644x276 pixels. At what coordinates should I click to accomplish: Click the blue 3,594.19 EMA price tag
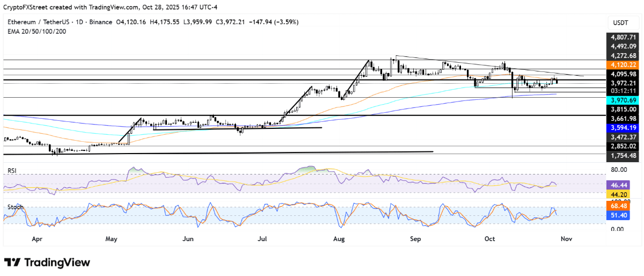click(x=623, y=128)
